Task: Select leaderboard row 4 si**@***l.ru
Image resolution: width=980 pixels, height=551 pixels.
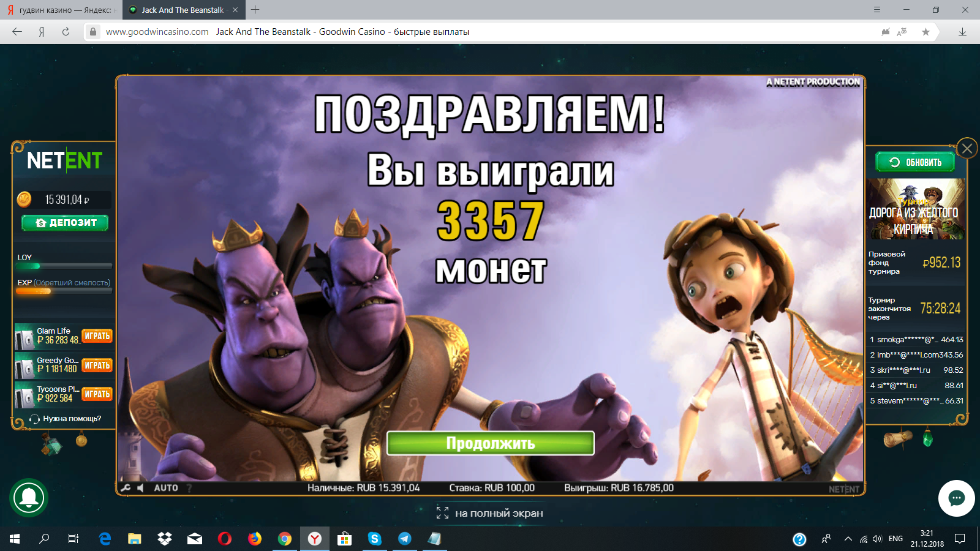Action: [916, 385]
